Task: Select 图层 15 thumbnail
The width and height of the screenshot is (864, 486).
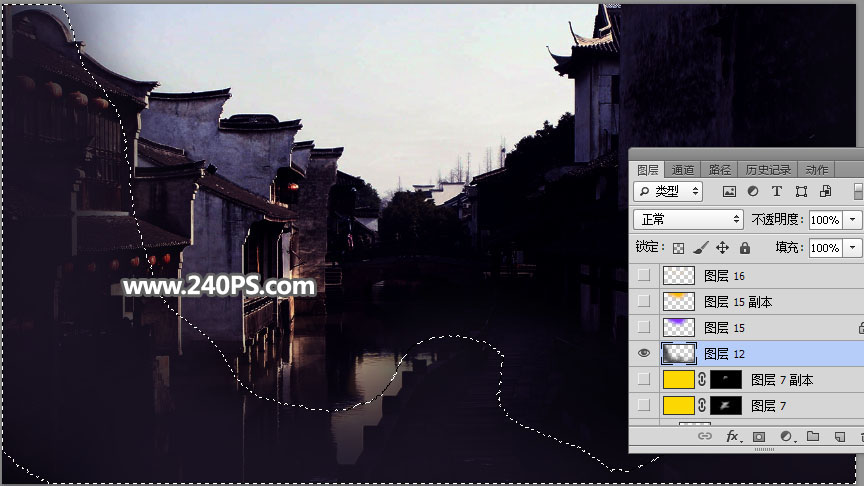Action: pos(678,327)
